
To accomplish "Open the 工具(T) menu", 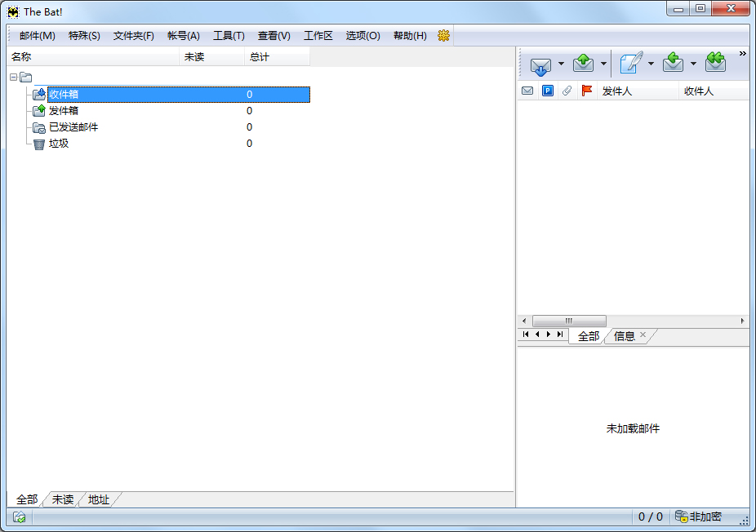I will (x=229, y=36).
